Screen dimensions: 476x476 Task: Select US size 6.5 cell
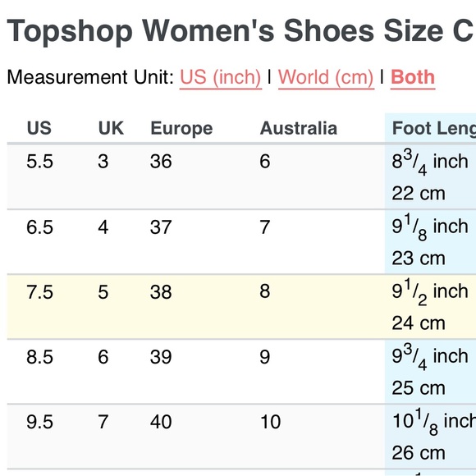39,227
